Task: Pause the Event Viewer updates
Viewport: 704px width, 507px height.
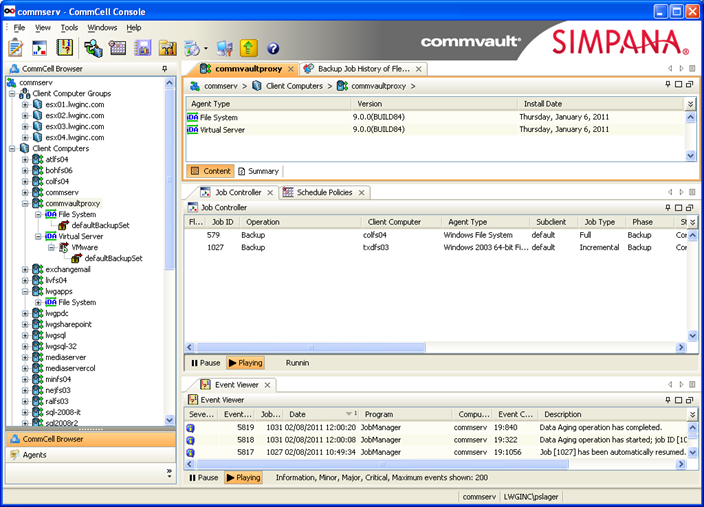Action: pyautogui.click(x=204, y=478)
